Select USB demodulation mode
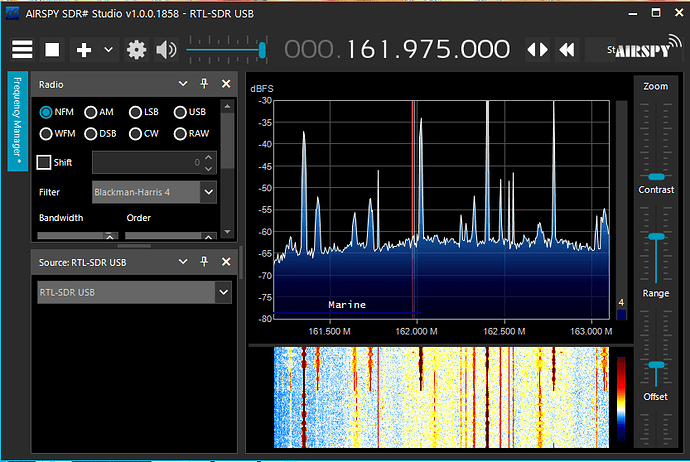The width and height of the screenshot is (690, 462). tap(181, 113)
